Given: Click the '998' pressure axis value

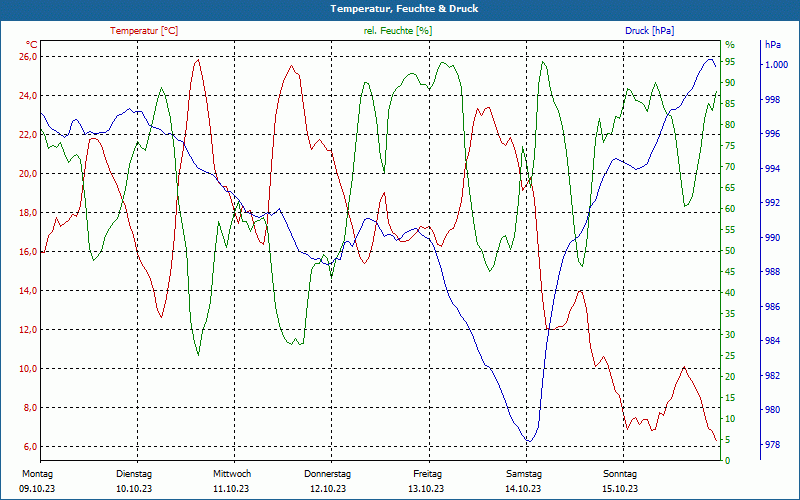Looking at the screenshot, I should pyautogui.click(x=773, y=99).
